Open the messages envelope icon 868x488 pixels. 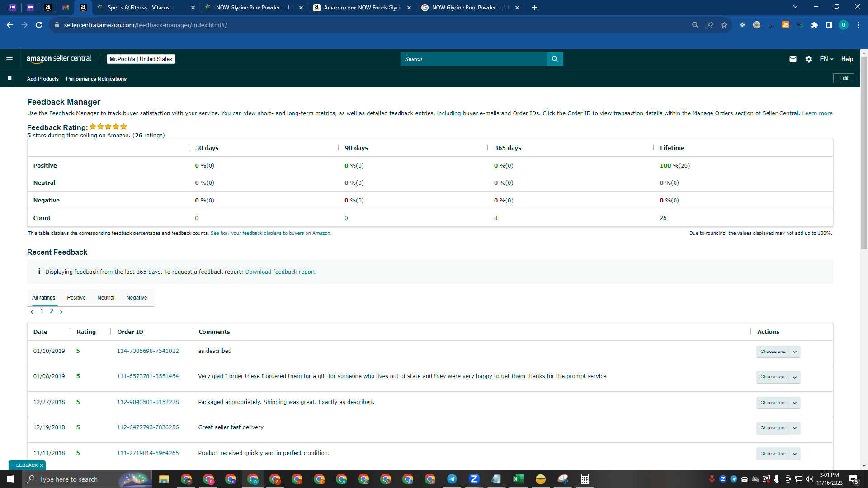793,59
